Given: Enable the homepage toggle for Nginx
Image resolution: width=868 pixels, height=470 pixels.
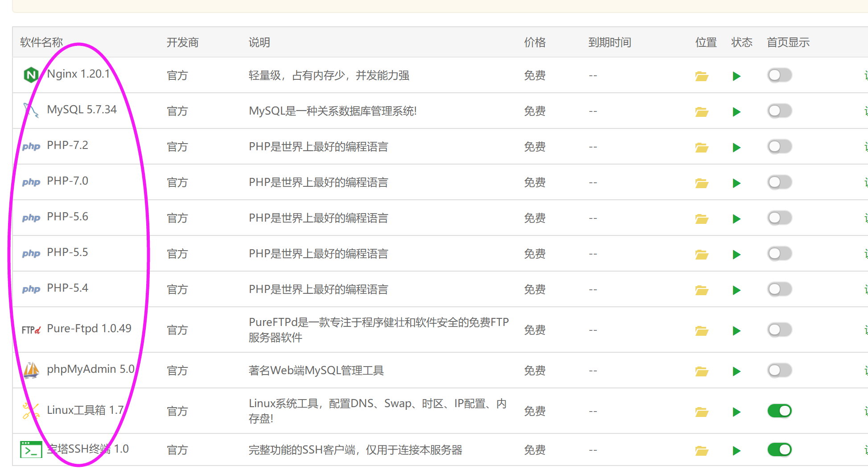Looking at the screenshot, I should (779, 75).
